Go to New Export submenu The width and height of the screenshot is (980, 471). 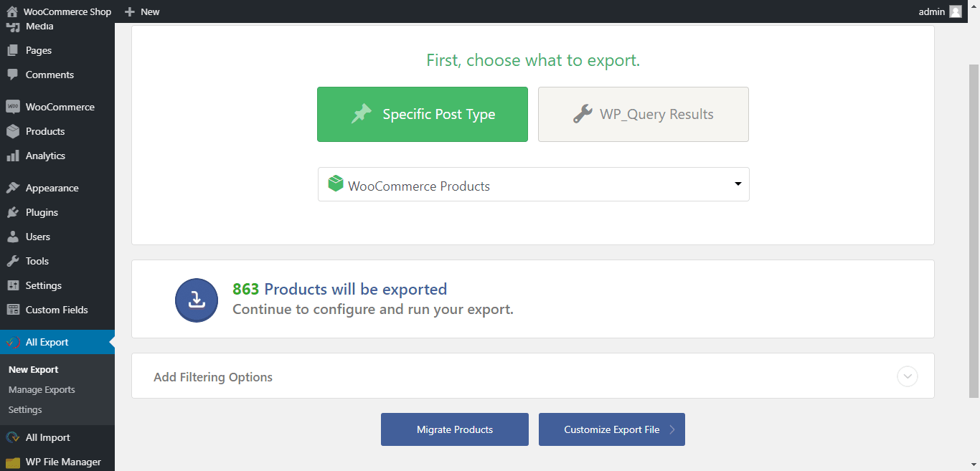(x=34, y=369)
